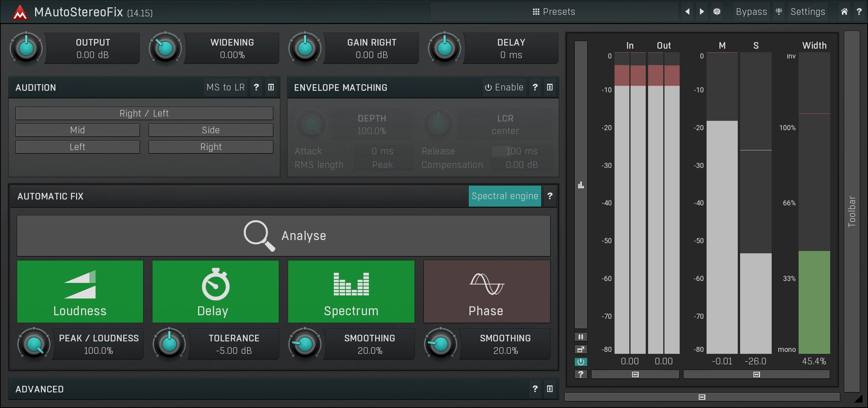868x408 pixels.
Task: Click the home icon in title bar
Action: 844,12
